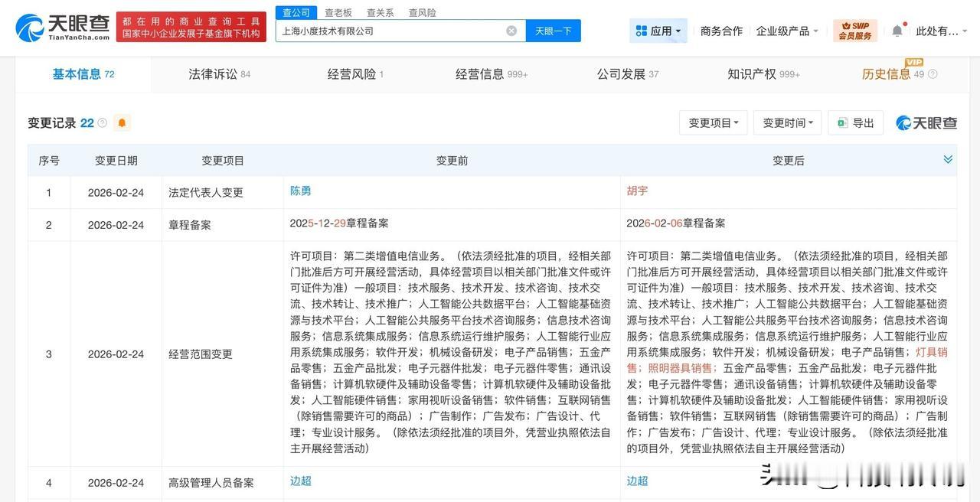Click the orange alert bell beside 变更记录
Viewport: 980px width, 502px height.
click(x=122, y=123)
